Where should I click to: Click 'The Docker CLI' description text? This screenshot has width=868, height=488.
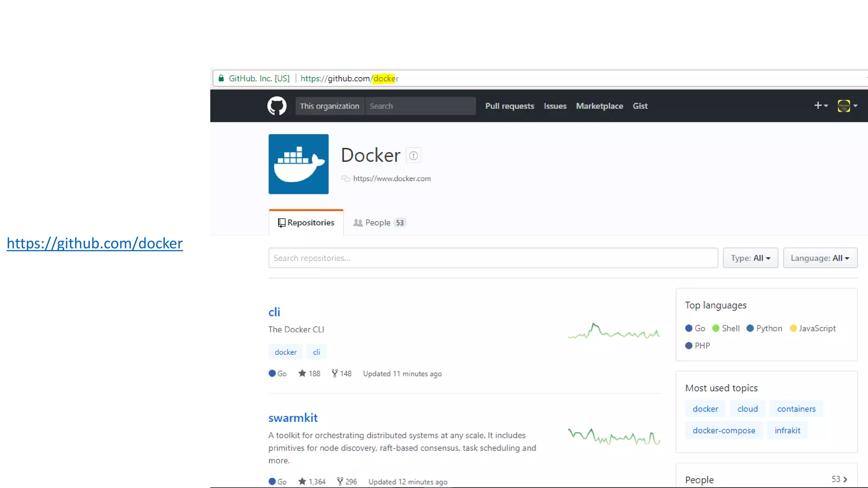(296, 330)
